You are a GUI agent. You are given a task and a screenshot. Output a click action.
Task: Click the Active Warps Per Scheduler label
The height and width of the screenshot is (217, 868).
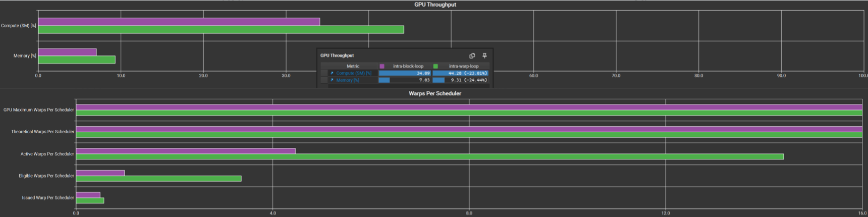pos(47,154)
